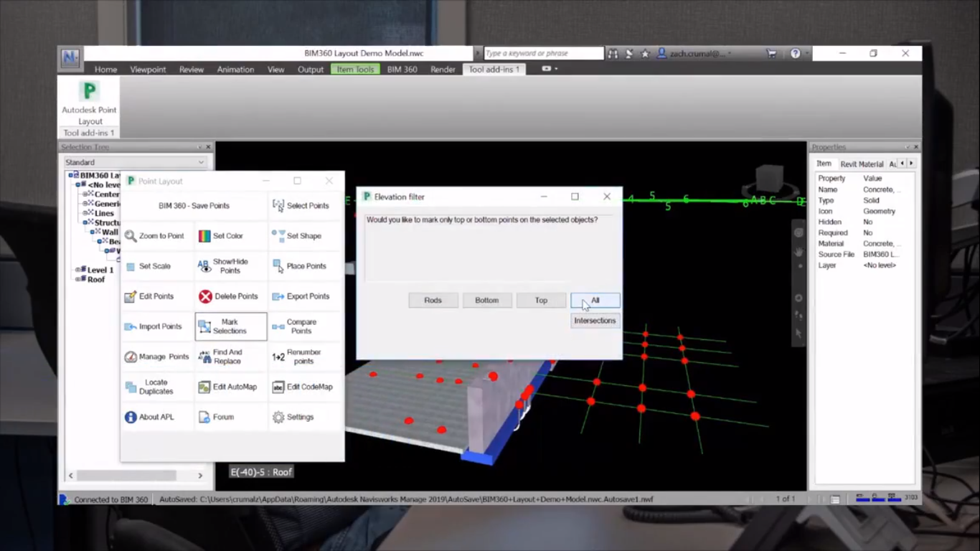Switch to the Animation ribbon tab

(x=235, y=70)
